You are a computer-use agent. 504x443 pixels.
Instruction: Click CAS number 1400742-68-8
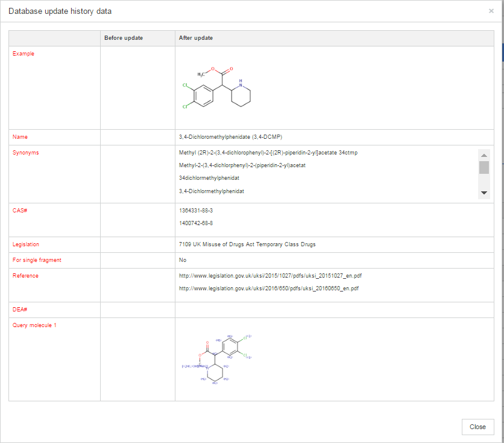[x=196, y=223]
